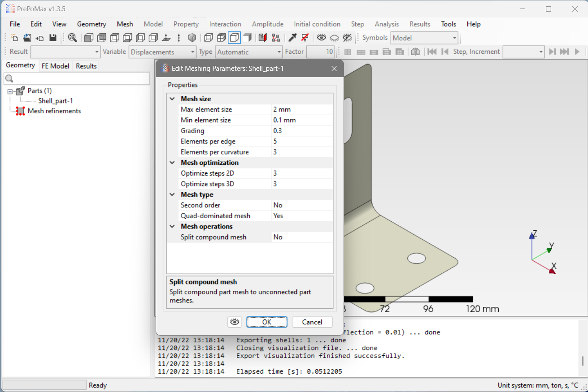Select Shell_part-1 in the parts tree
588x392 pixels.
coord(56,100)
